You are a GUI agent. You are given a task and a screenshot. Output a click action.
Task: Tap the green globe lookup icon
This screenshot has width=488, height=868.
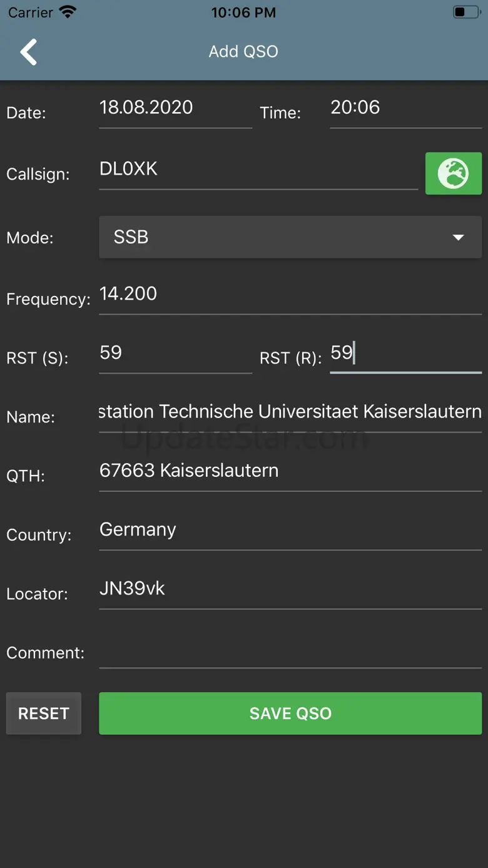point(453,173)
